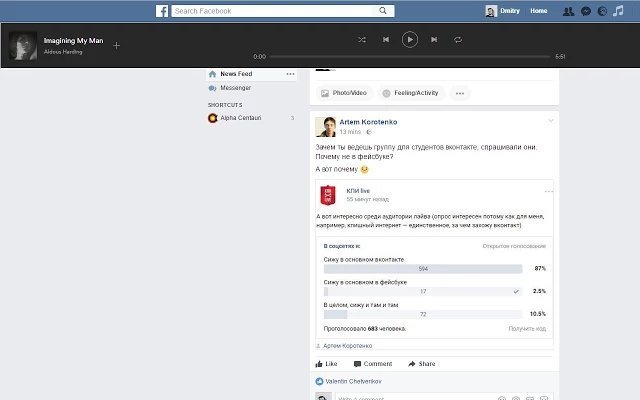Toggle repeat mode in the player

[458, 39]
